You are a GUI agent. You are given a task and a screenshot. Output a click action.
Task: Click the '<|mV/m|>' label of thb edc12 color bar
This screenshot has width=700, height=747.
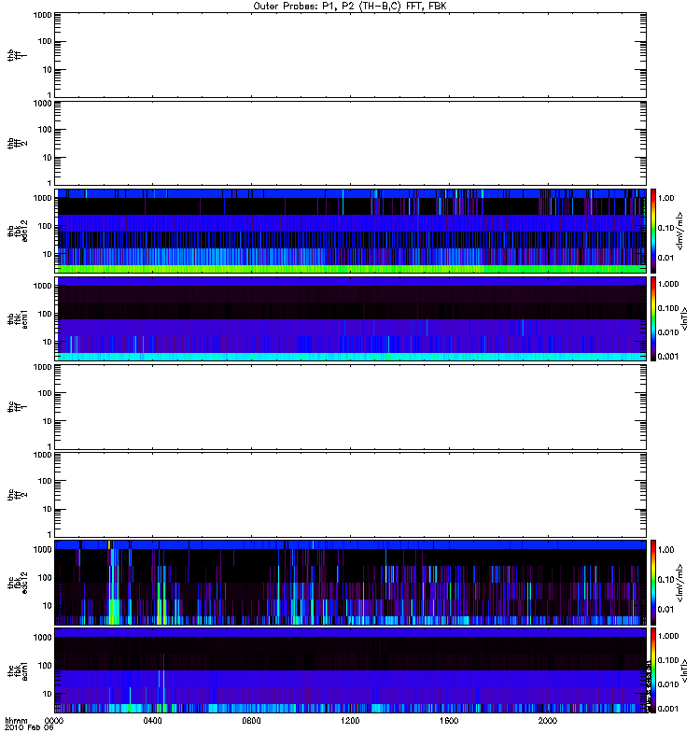click(x=680, y=231)
